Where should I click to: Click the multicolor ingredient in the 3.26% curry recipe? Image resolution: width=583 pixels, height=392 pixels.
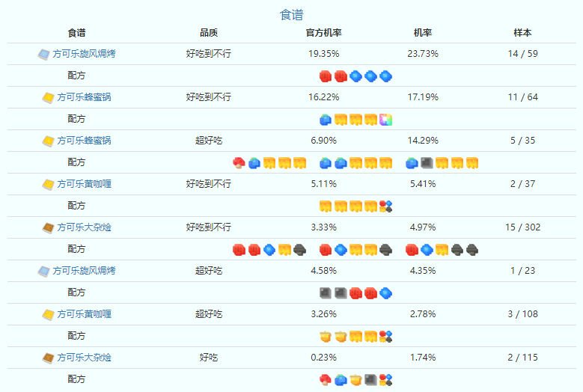coord(385,337)
